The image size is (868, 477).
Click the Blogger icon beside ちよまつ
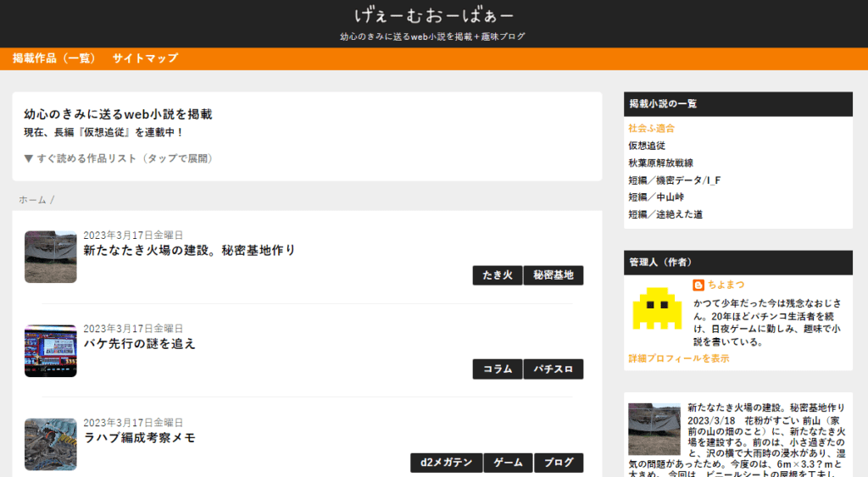[698, 285]
